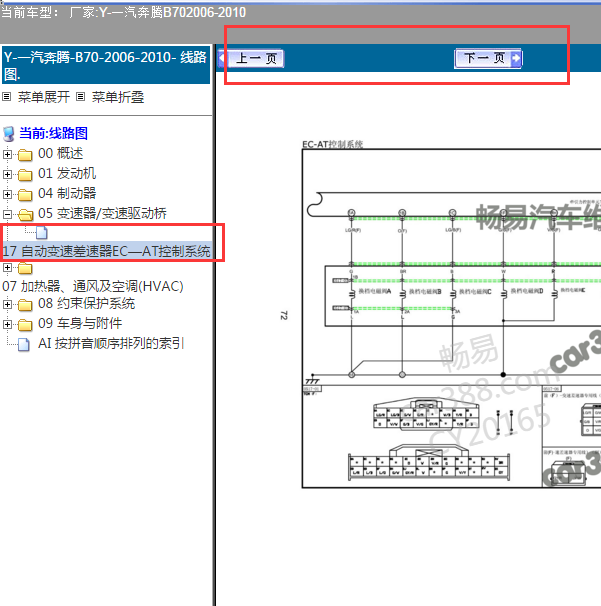Click the folder icon of 04 制动器
Screen dimensions: 601x606
(25, 194)
